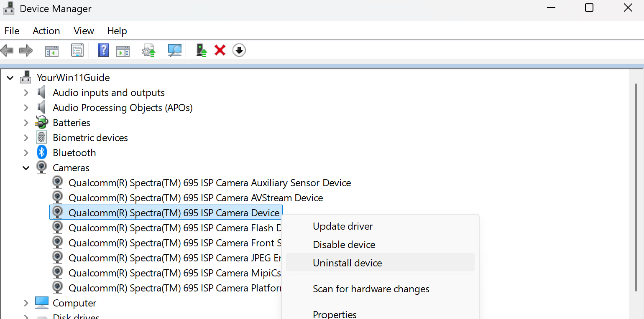Click the Biometric devices fingerprint icon
Viewport: 644px width, 319px height.
(x=41, y=137)
